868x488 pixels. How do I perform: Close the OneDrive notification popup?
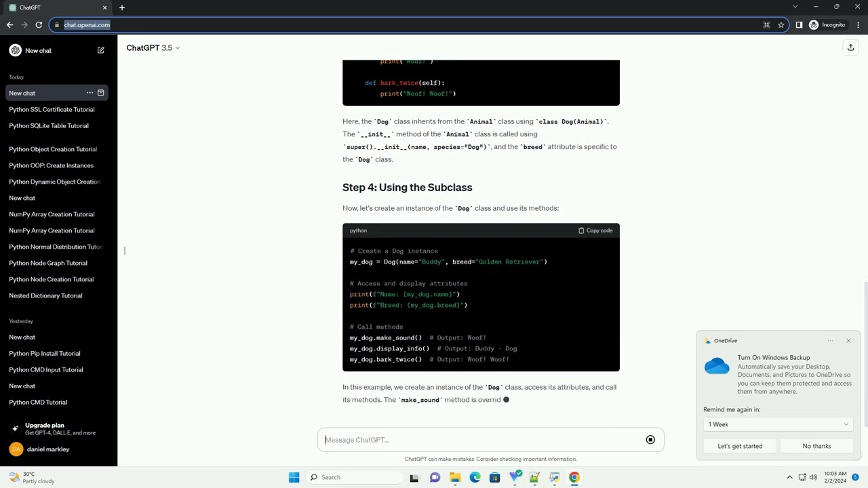click(848, 341)
